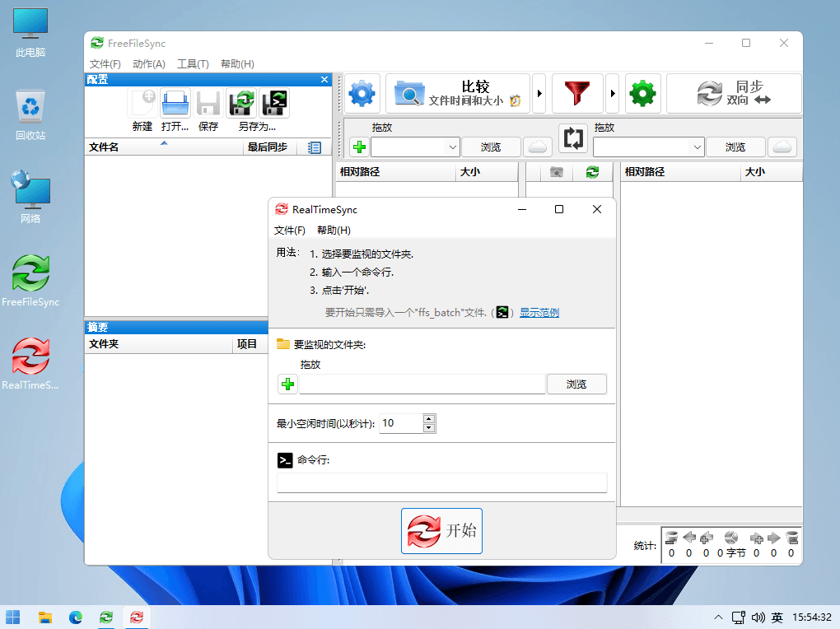Click the 文件夹 column header in 摘要 panel
The image size is (840, 629).
pyautogui.click(x=159, y=344)
